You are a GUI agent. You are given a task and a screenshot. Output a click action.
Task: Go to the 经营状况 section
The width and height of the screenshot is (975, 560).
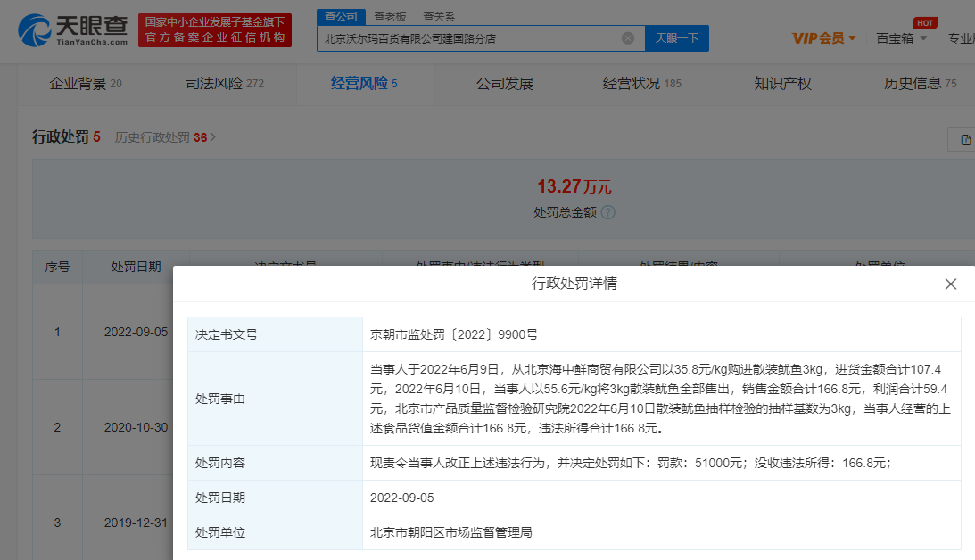[x=641, y=84]
